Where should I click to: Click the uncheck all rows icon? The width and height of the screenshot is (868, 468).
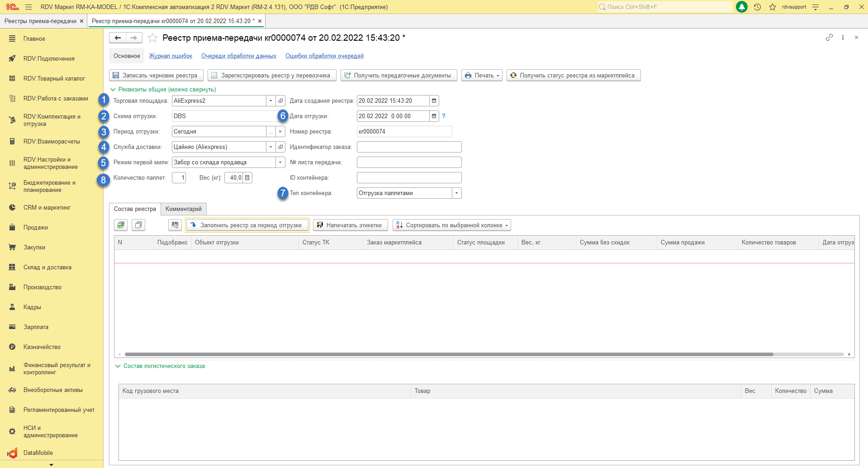pos(138,225)
